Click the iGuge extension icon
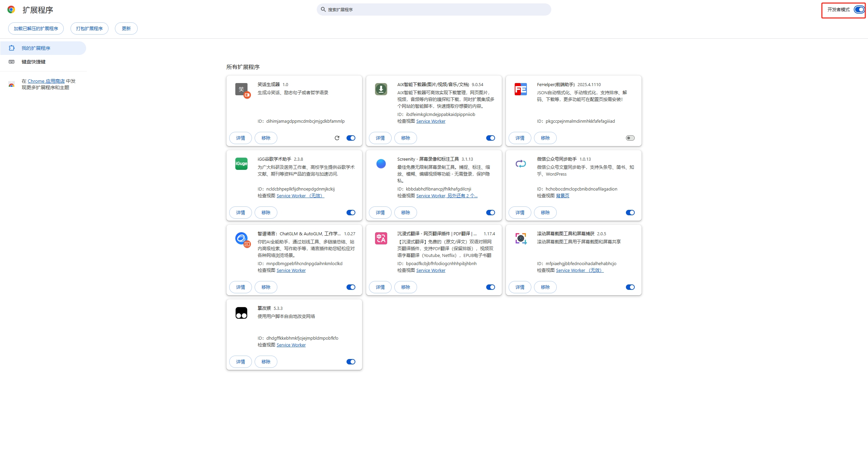The height and width of the screenshot is (458, 868). (x=241, y=164)
